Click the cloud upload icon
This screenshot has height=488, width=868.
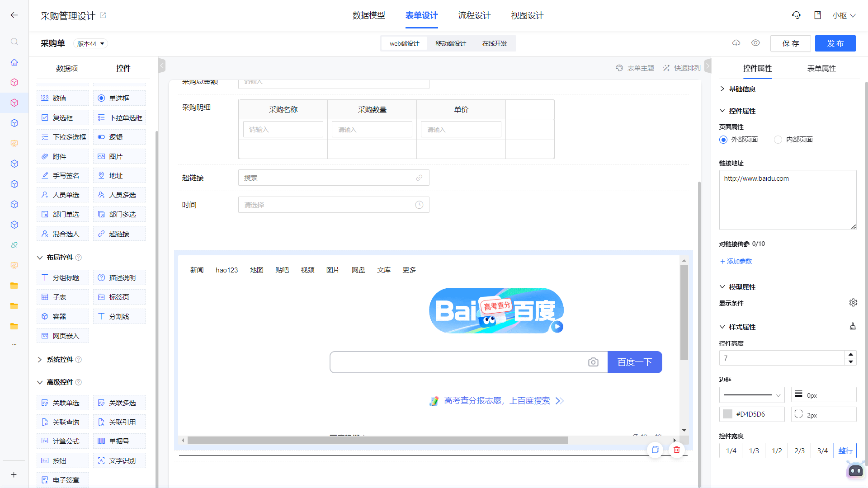click(736, 43)
